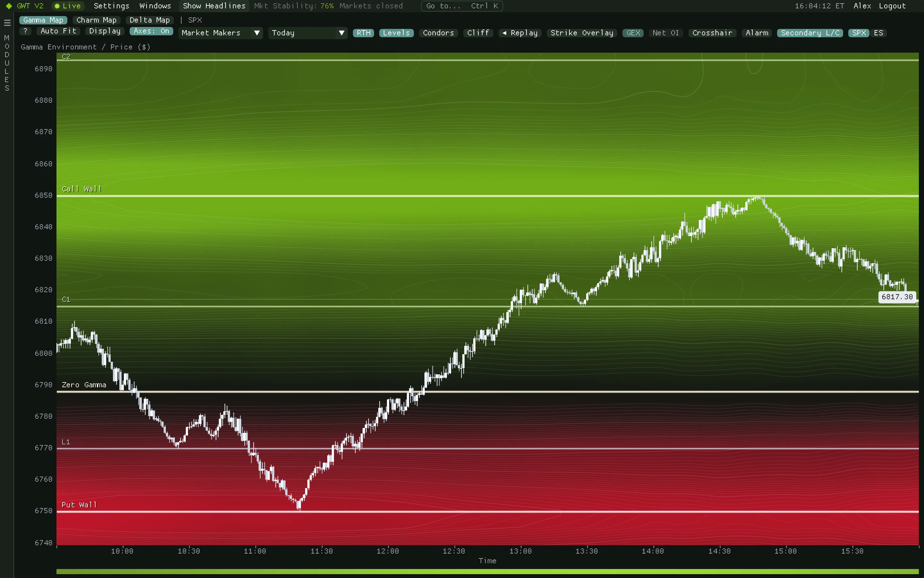Toggle the RTH session filter

[364, 33]
